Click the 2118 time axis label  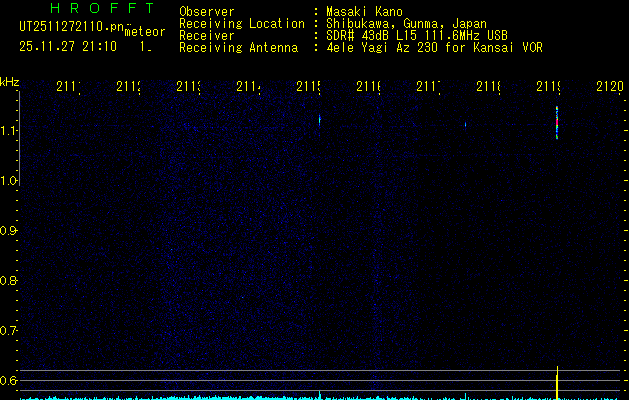[489, 86]
